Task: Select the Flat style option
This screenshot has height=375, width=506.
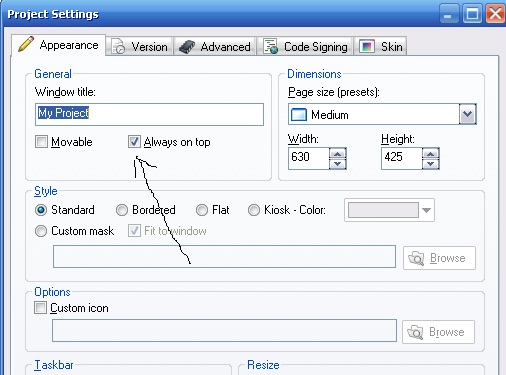Action: 202,210
